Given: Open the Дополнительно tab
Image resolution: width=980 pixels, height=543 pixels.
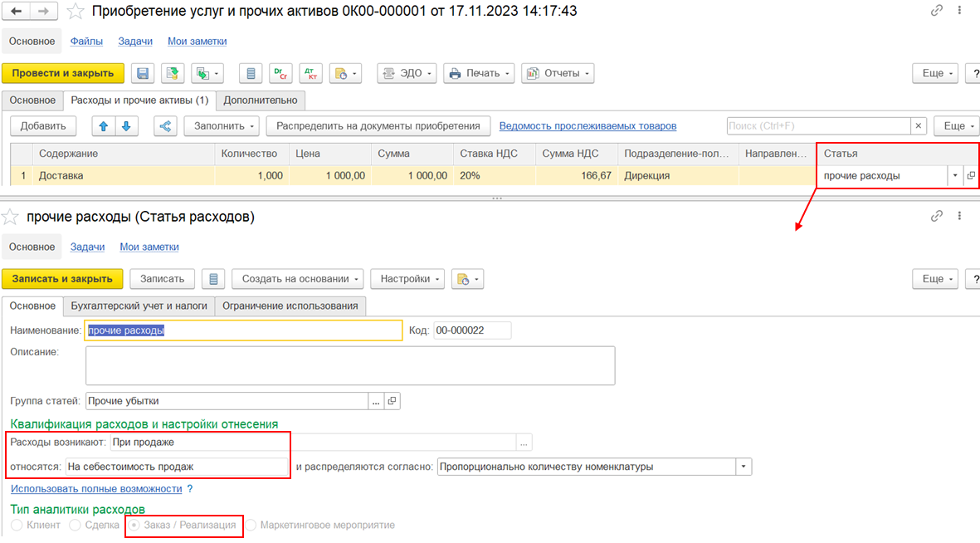Looking at the screenshot, I should 261,100.
